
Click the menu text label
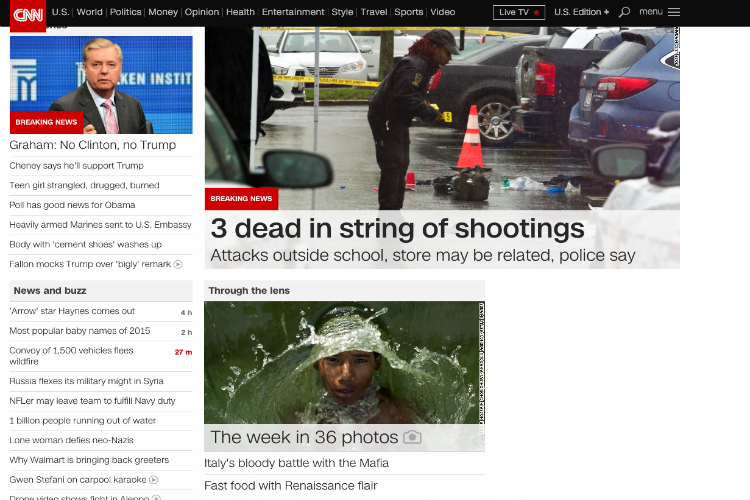pos(651,11)
